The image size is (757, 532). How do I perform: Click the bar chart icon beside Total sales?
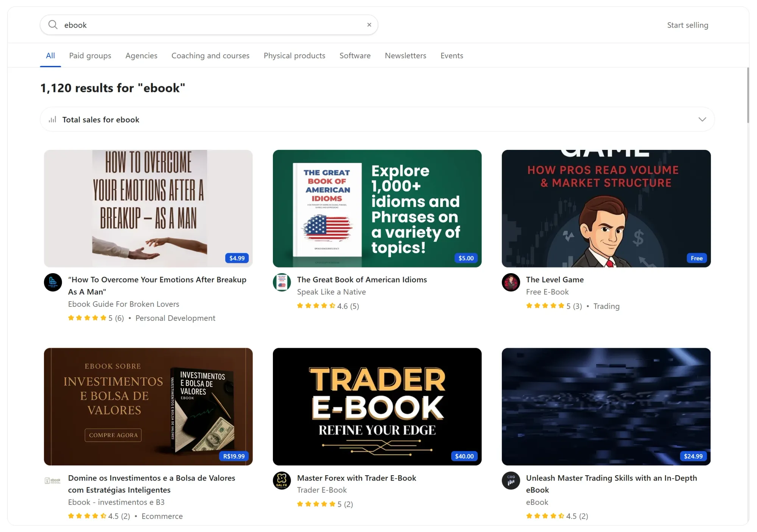pyautogui.click(x=53, y=120)
